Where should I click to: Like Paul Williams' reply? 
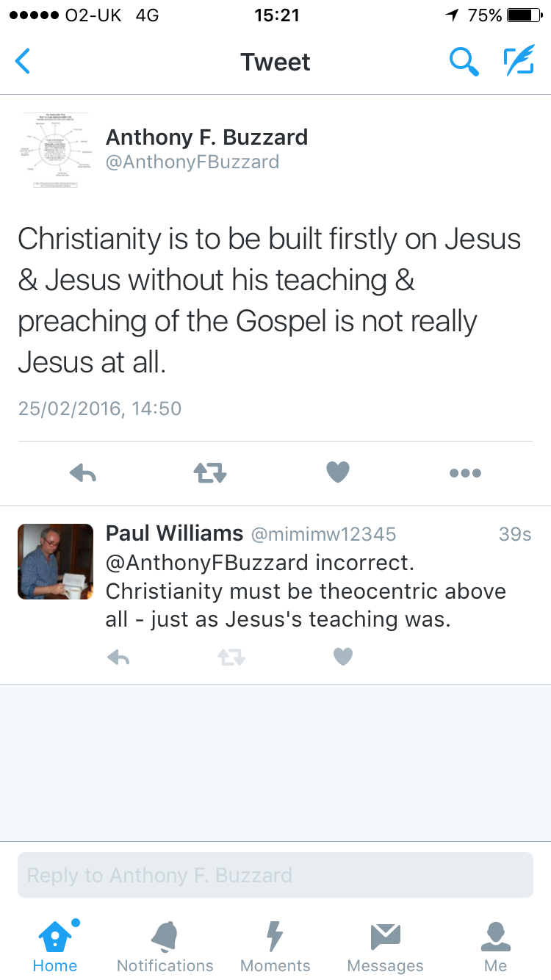tap(343, 657)
